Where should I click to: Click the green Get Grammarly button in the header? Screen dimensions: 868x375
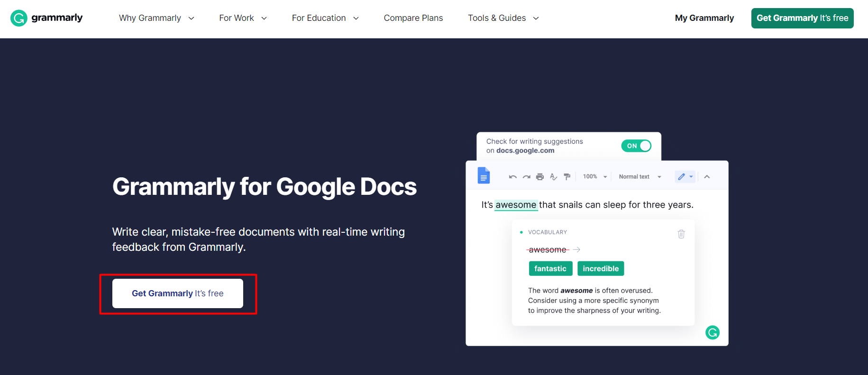click(802, 18)
